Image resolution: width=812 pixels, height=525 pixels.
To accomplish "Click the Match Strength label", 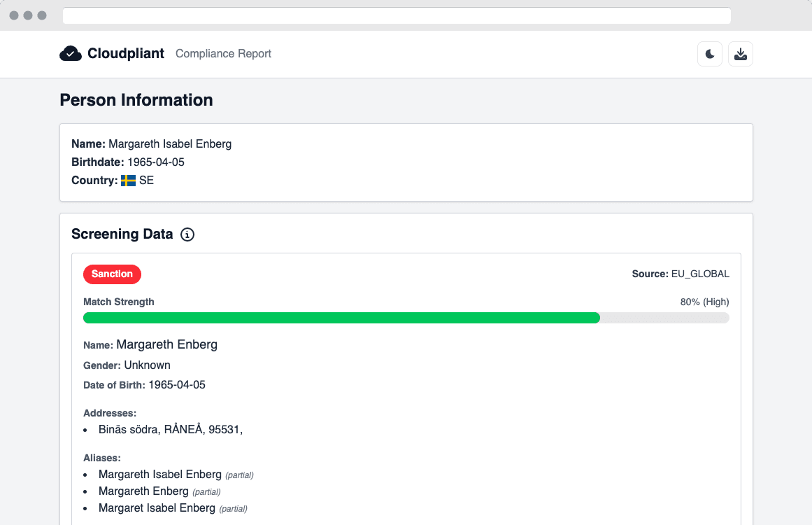I will pyautogui.click(x=119, y=302).
